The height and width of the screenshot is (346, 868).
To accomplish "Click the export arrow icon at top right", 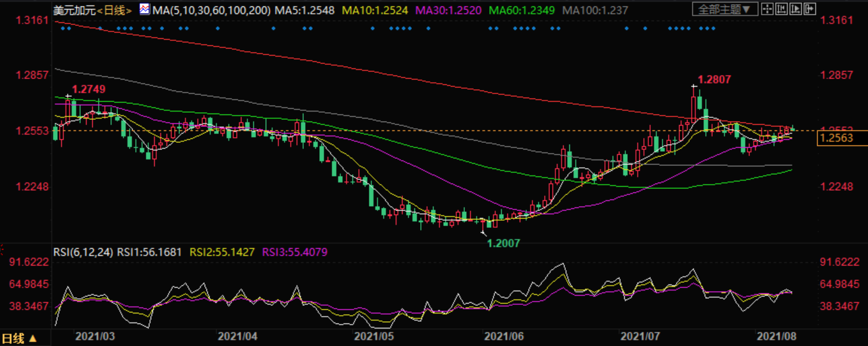I will 810,9.
